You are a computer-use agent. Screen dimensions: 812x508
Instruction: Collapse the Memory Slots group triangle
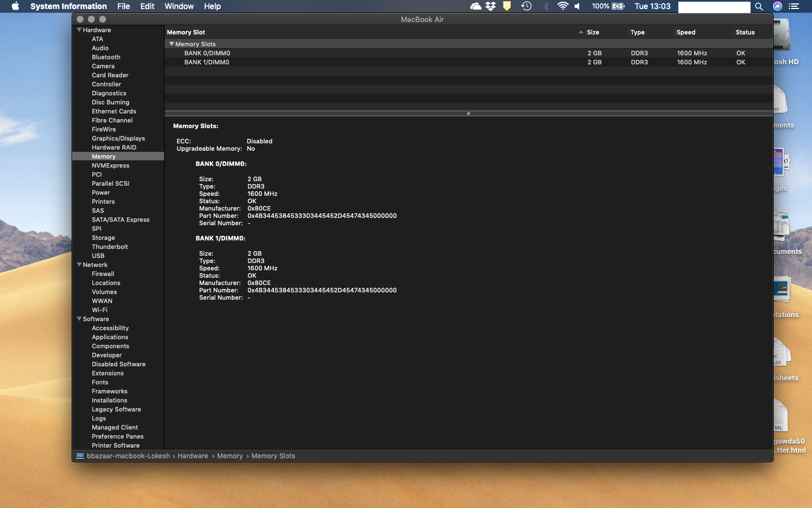[x=171, y=44]
